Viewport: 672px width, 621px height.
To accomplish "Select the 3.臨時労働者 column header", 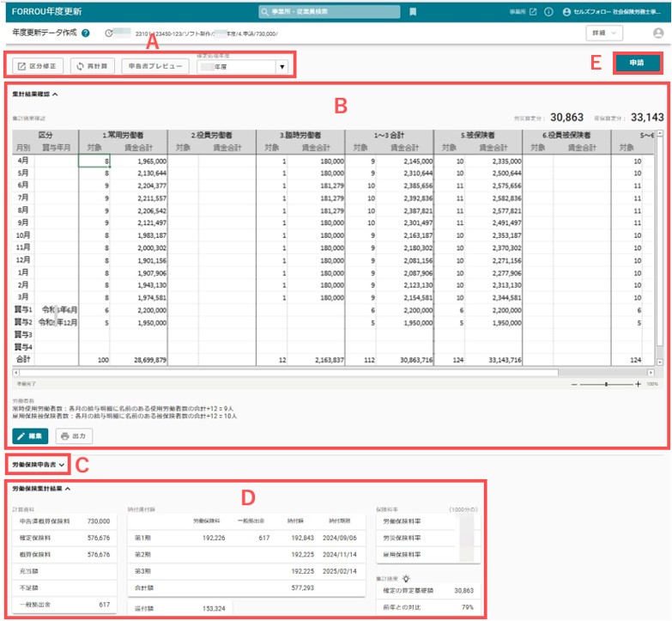I will pos(300,135).
